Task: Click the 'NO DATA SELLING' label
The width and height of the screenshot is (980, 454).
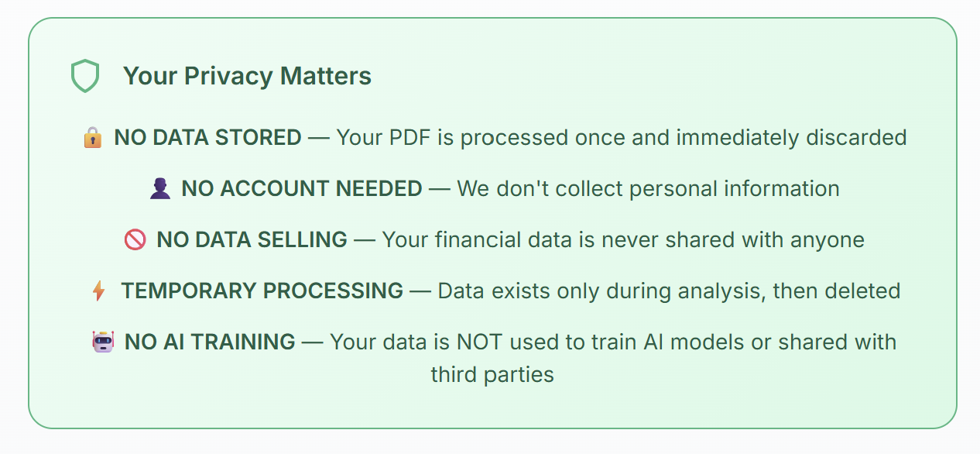Action: tap(252, 240)
